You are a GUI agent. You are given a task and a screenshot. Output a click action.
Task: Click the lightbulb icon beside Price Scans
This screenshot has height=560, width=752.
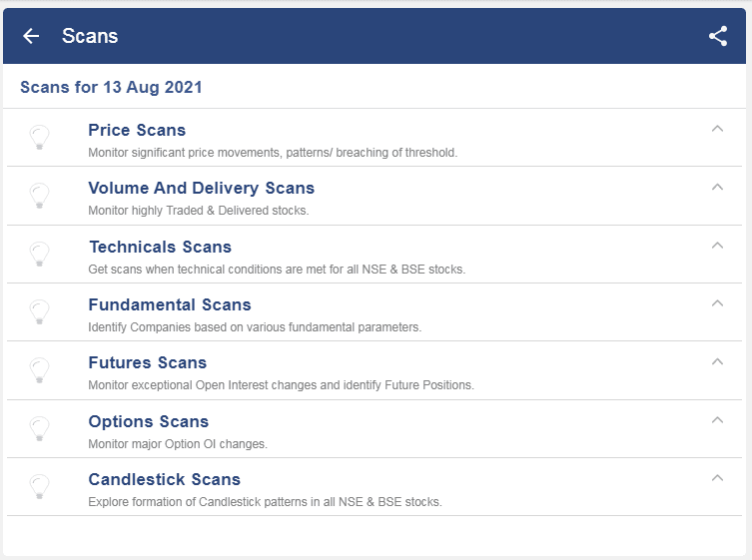[x=39, y=137]
